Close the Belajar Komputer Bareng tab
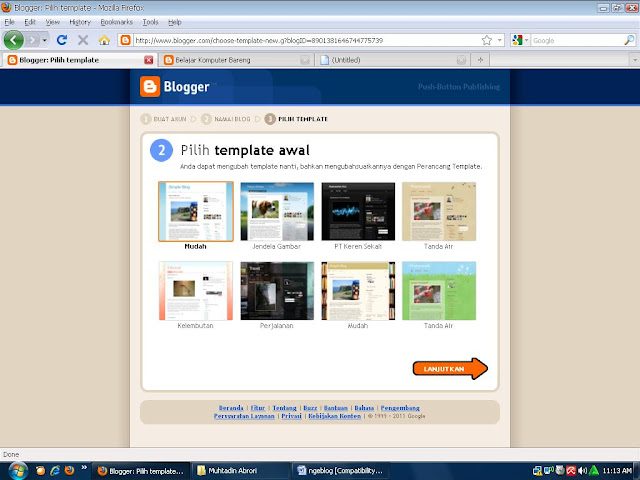Viewport: 640px width, 480px height. tap(305, 60)
